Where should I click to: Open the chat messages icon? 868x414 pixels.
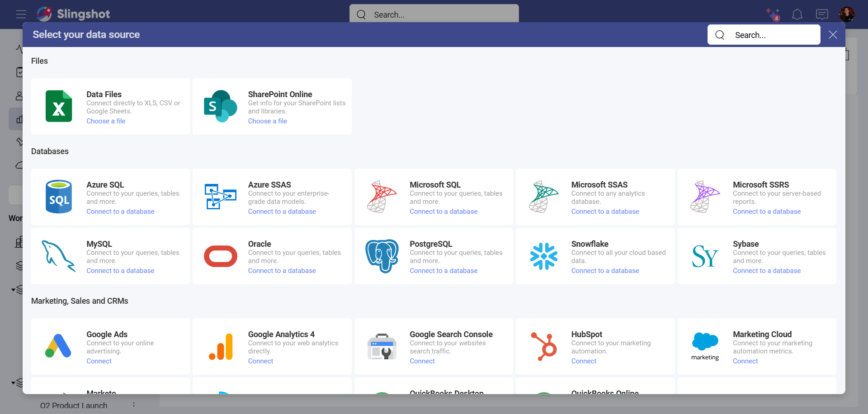822,14
